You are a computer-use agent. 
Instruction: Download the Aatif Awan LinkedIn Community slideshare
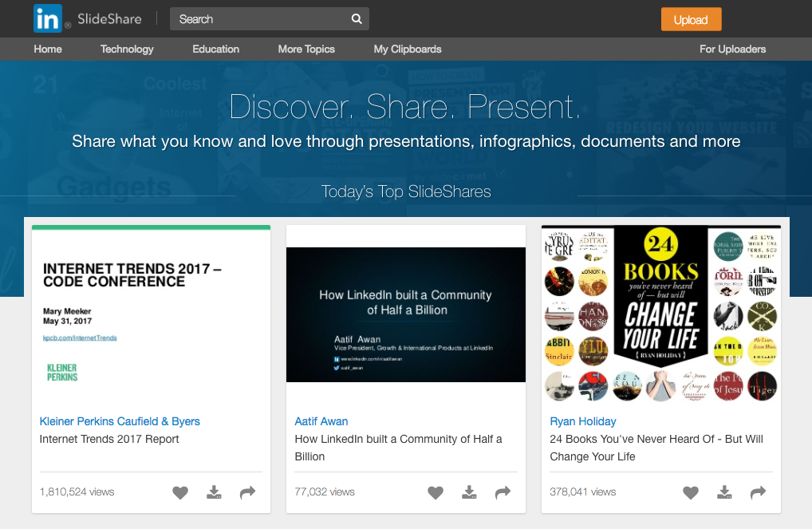[x=469, y=492]
